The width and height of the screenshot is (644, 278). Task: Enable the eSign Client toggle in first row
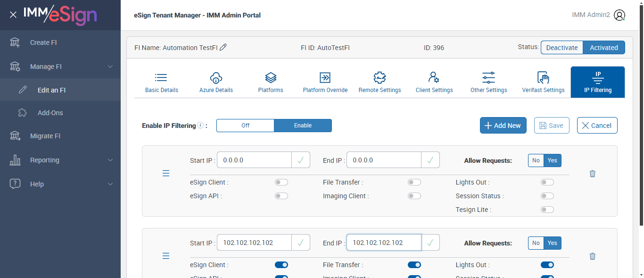click(281, 182)
